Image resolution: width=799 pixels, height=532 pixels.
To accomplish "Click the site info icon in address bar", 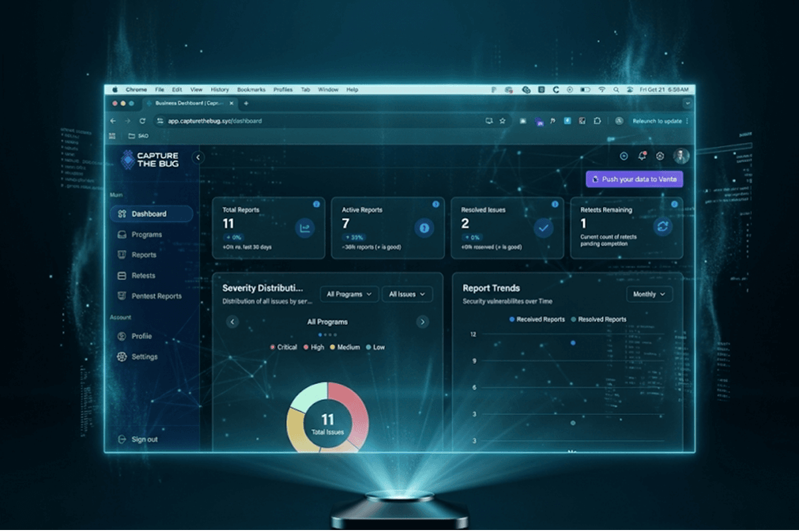I will click(x=160, y=121).
